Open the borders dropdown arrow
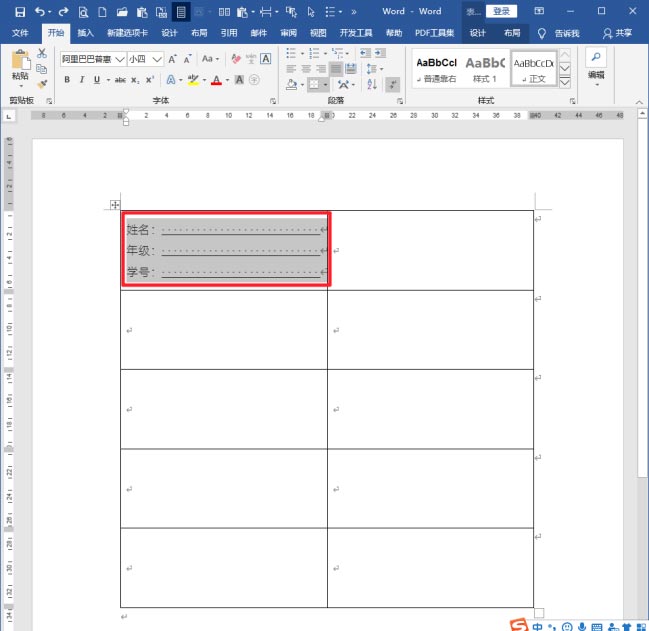 pos(326,85)
